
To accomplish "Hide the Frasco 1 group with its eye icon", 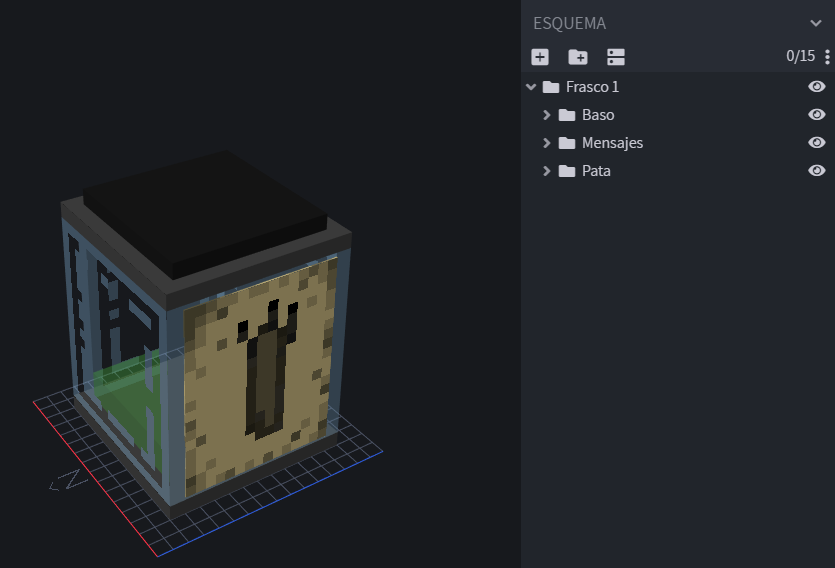I will 816,86.
